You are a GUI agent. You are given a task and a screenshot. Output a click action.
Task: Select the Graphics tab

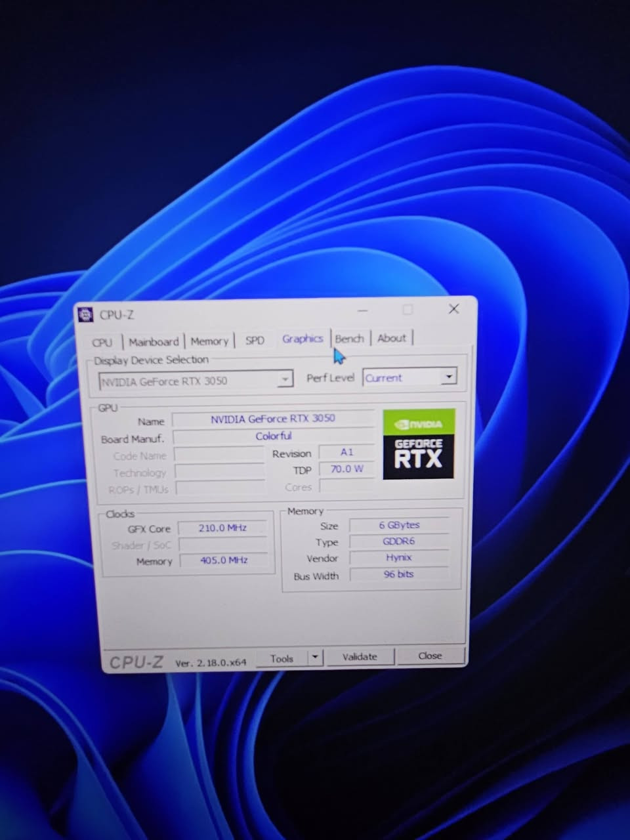coord(303,339)
